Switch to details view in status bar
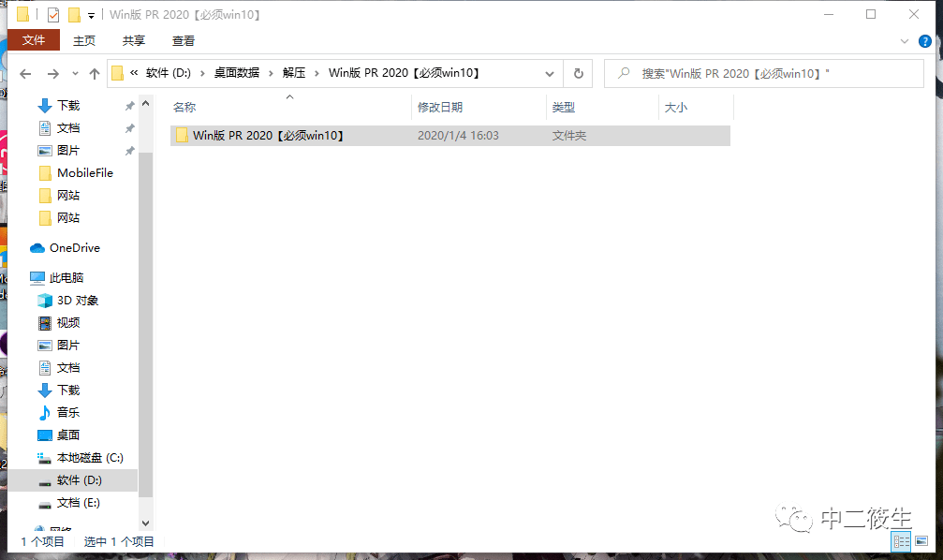Image resolution: width=943 pixels, height=560 pixels. (x=903, y=541)
